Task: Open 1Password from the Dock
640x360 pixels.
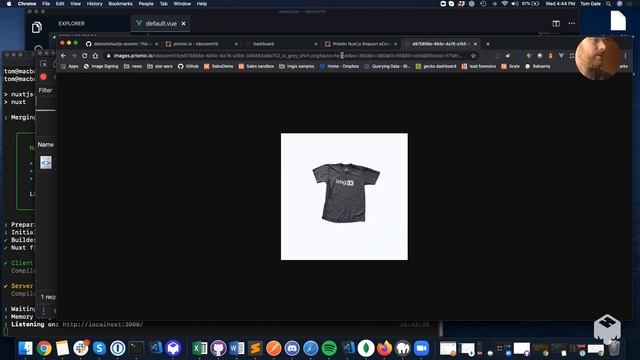Action: [x=118, y=348]
